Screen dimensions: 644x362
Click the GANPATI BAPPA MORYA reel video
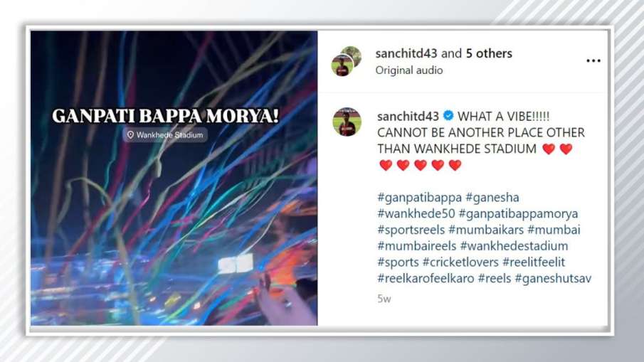point(174,178)
